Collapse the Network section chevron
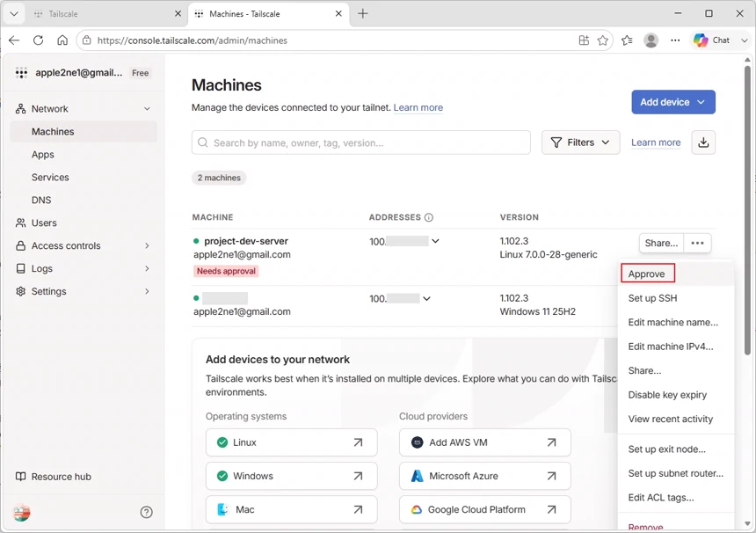This screenshot has width=756, height=533. pos(147,109)
